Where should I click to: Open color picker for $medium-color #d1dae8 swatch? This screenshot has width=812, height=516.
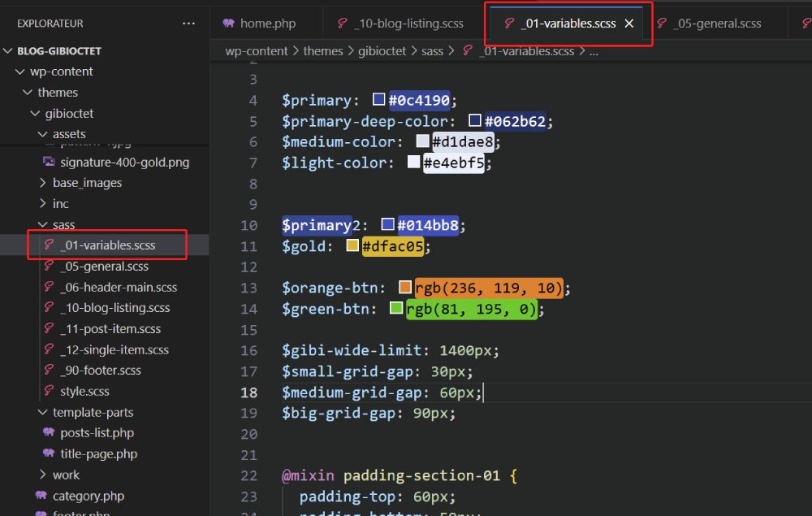click(422, 141)
